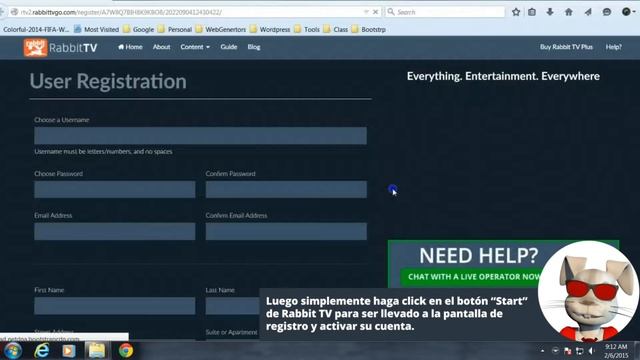Show hidden system tray icons

(542, 351)
